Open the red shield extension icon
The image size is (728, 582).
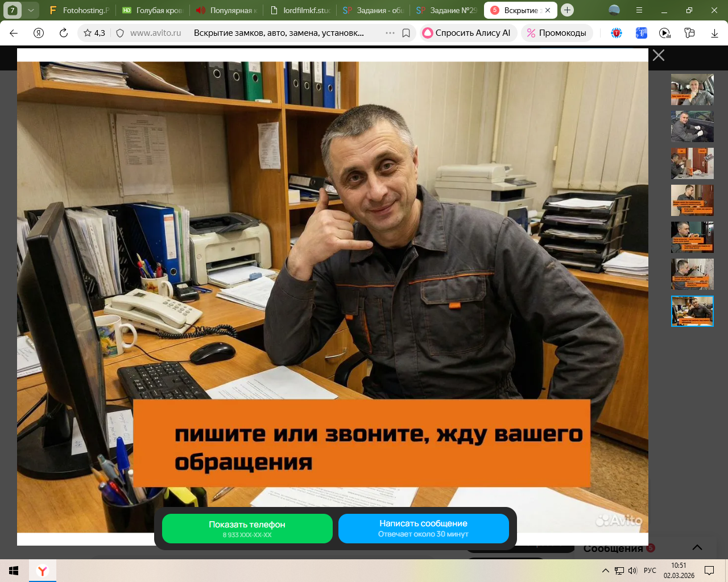pyautogui.click(x=617, y=33)
